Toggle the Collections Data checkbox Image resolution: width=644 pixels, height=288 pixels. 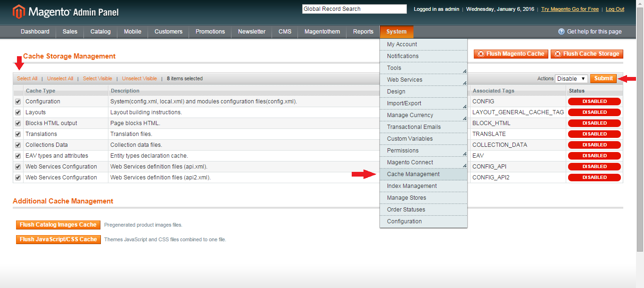18,145
